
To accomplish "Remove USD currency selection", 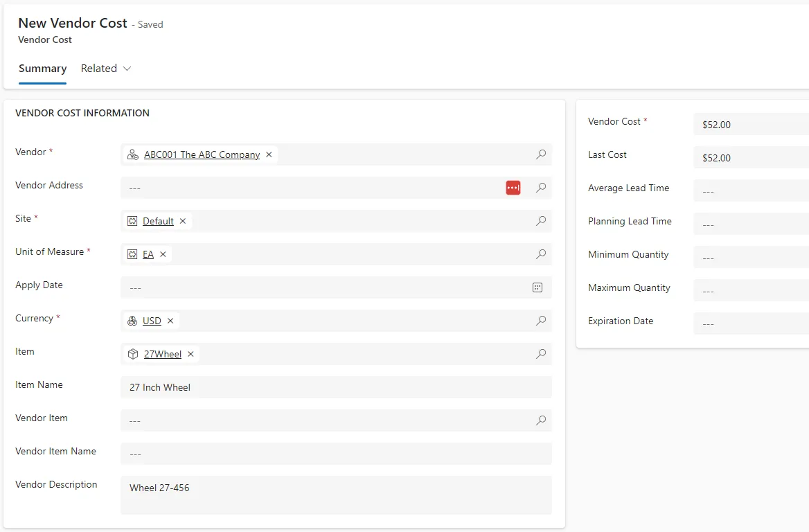I will click(170, 321).
